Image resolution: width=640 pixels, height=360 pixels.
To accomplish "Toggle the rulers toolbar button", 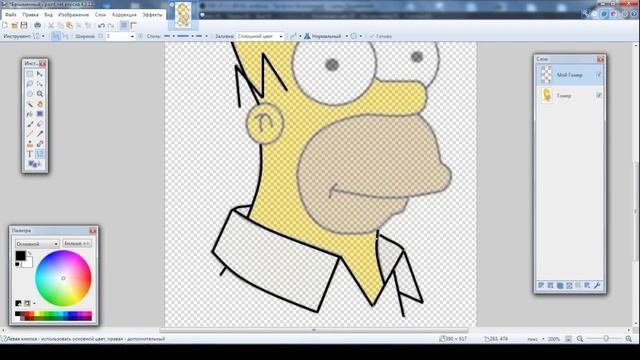I will pos(133,25).
